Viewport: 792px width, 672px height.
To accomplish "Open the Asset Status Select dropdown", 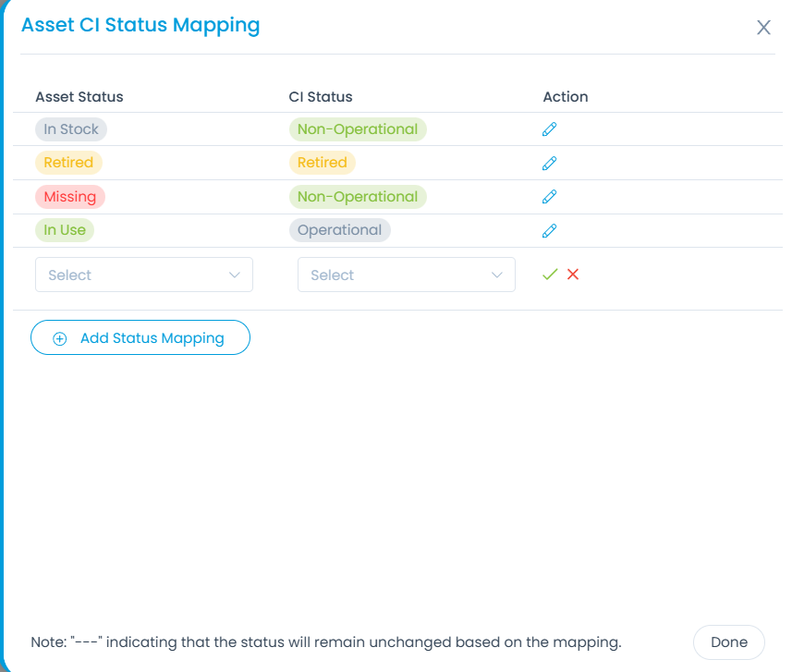I will [143, 274].
